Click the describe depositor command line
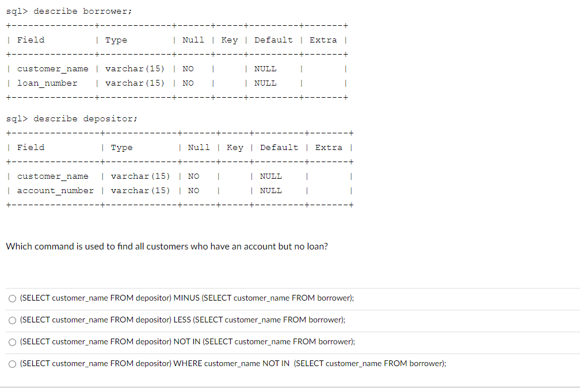580x392 pixels. [72, 118]
